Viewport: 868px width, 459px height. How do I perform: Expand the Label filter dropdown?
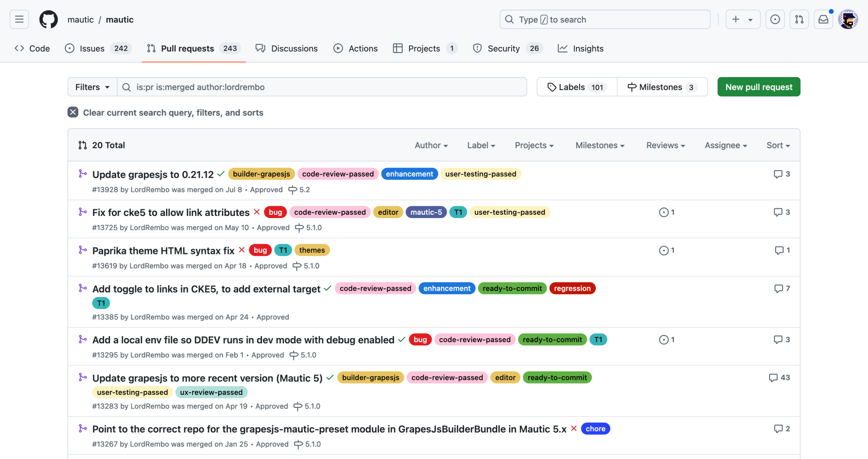pos(481,145)
